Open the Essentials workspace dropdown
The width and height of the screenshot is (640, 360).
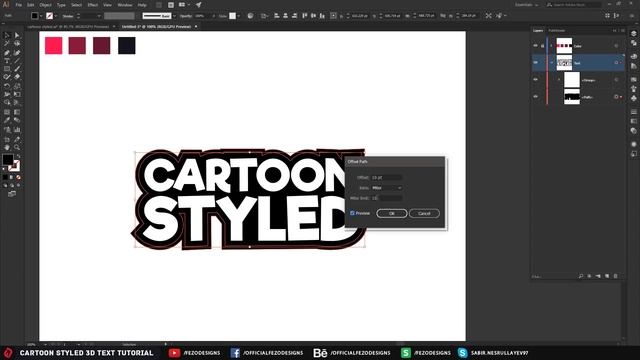tap(527, 4)
